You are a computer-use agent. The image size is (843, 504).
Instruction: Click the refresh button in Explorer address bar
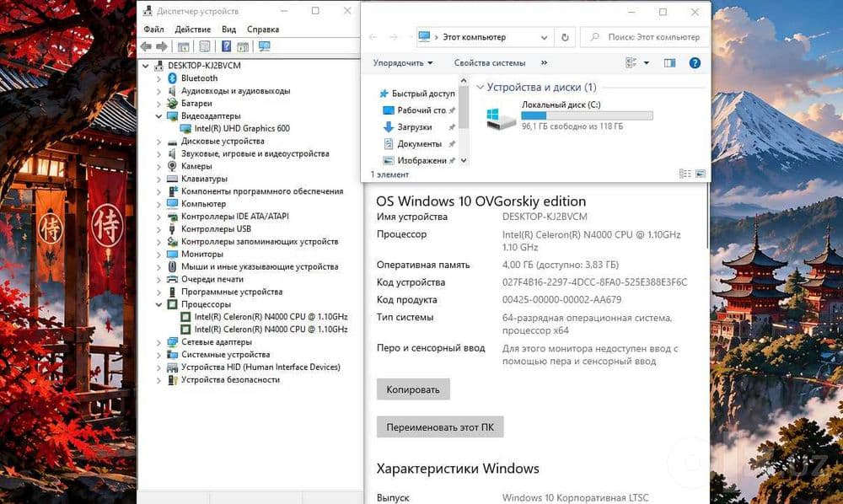(565, 37)
